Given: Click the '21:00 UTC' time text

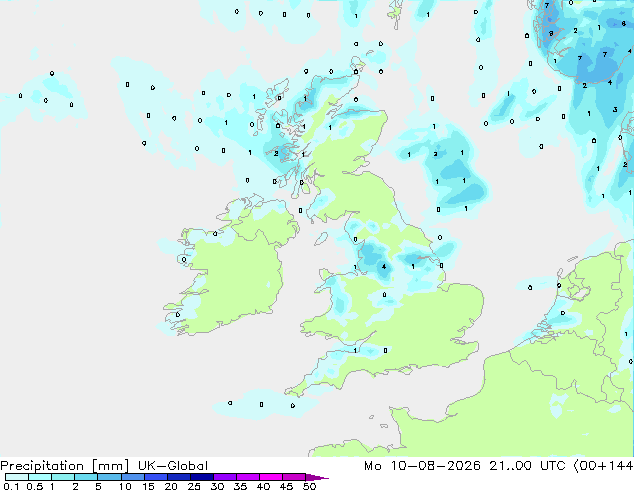Looking at the screenshot, I should pyautogui.click(x=527, y=466).
